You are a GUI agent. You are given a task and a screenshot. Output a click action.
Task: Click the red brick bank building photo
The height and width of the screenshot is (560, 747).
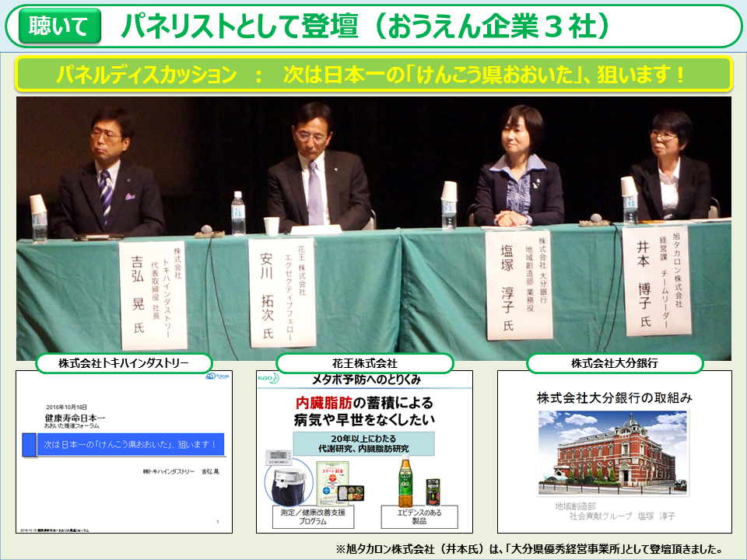[x=612, y=453]
